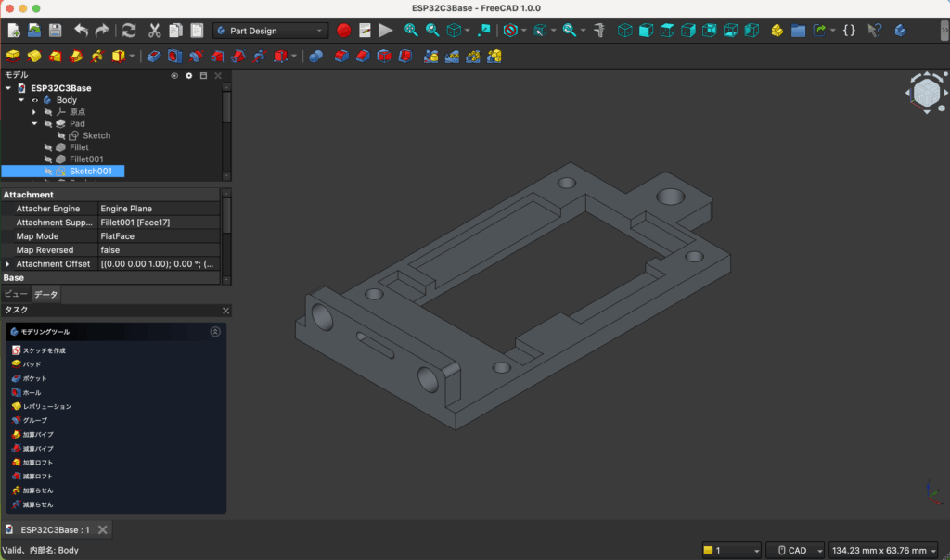Click the Refresh recompute icon
Screen dimensions: 950x560
tap(128, 31)
